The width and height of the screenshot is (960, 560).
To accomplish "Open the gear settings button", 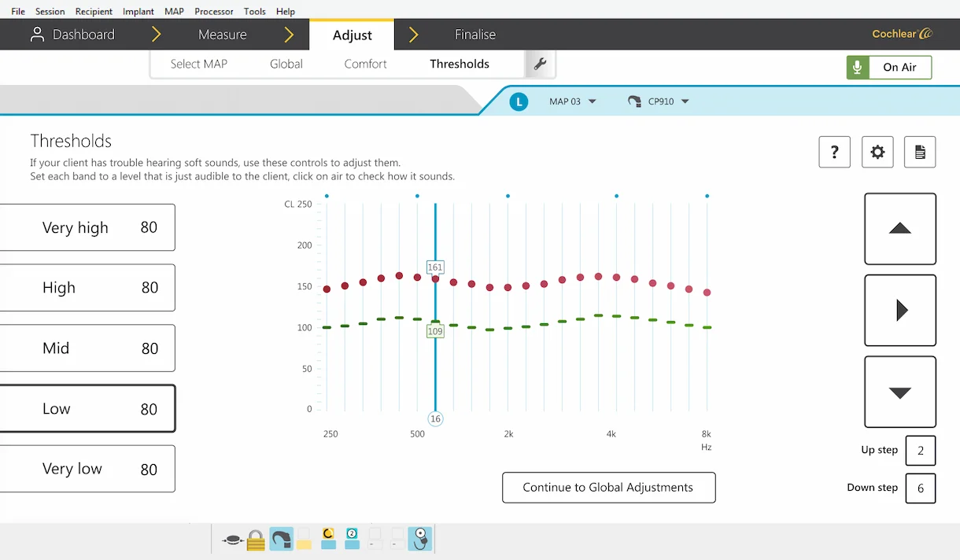I will point(877,152).
